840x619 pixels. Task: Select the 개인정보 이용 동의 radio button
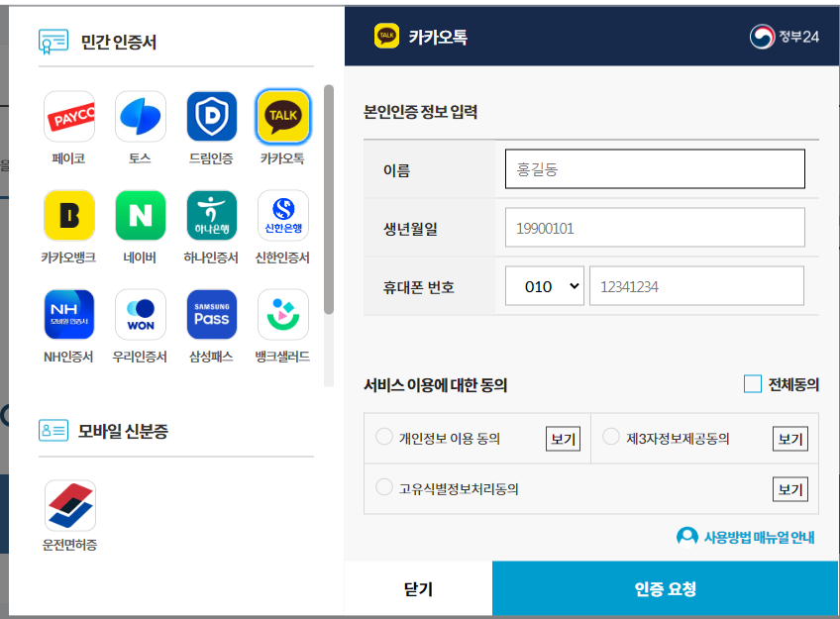coord(383,437)
